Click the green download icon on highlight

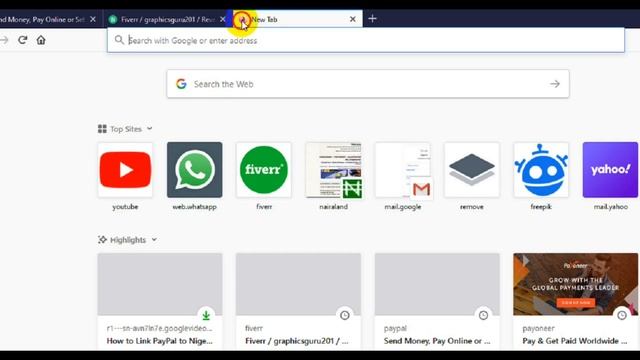[206, 315]
